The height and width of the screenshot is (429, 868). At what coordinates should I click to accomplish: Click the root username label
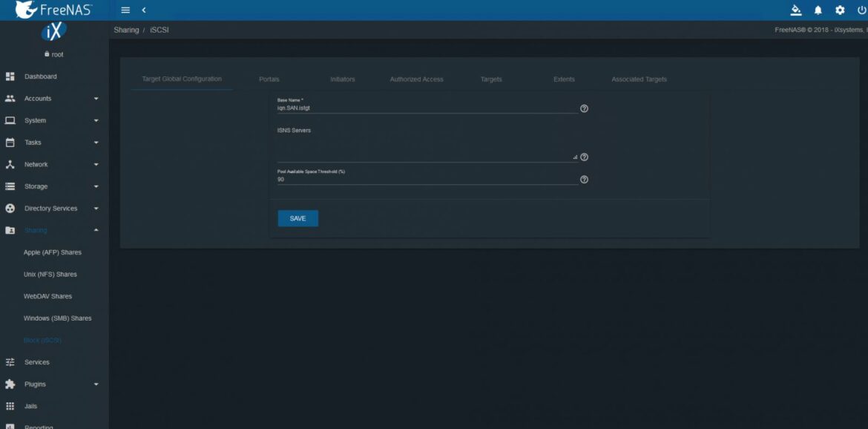(x=58, y=54)
